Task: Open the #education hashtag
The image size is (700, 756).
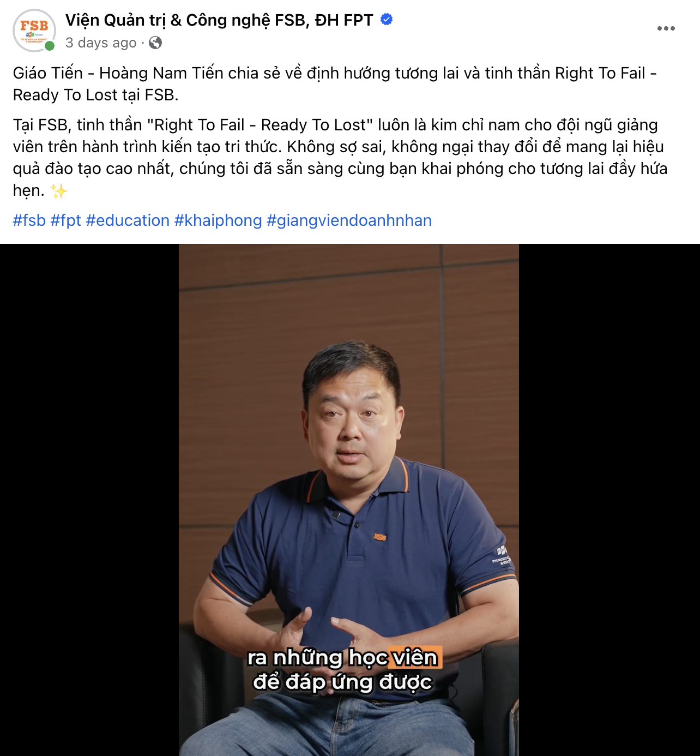Action: [128, 220]
